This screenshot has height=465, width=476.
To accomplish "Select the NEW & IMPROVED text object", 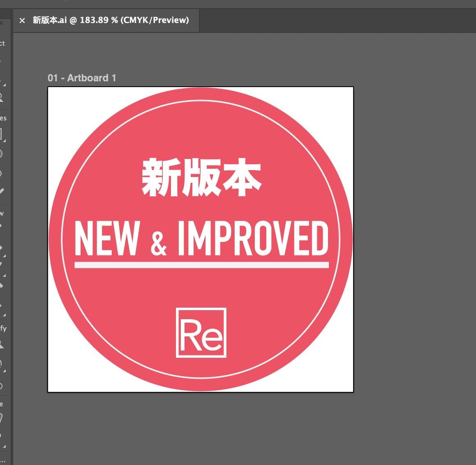I will click(201, 239).
